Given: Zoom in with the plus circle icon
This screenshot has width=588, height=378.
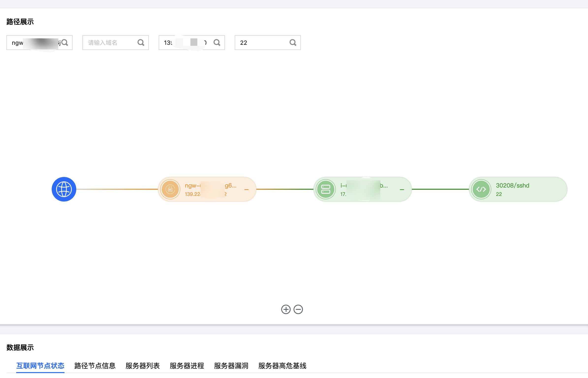Looking at the screenshot, I should pos(286,309).
